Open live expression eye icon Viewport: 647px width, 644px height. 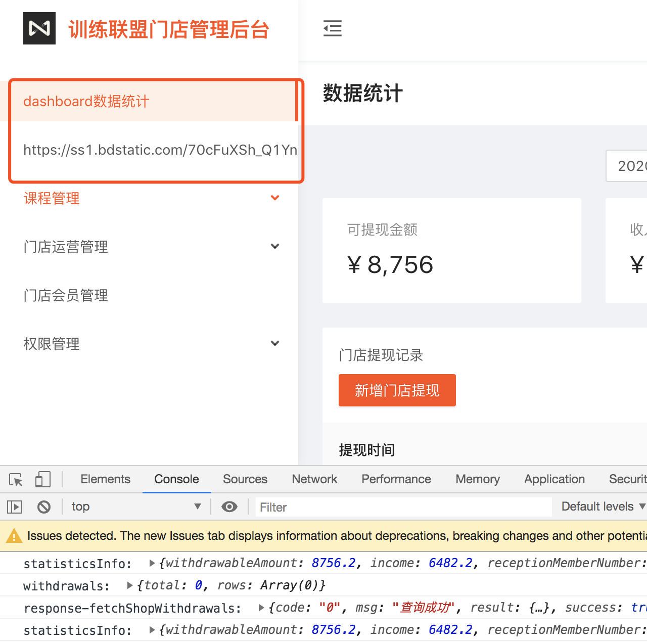pos(229,507)
